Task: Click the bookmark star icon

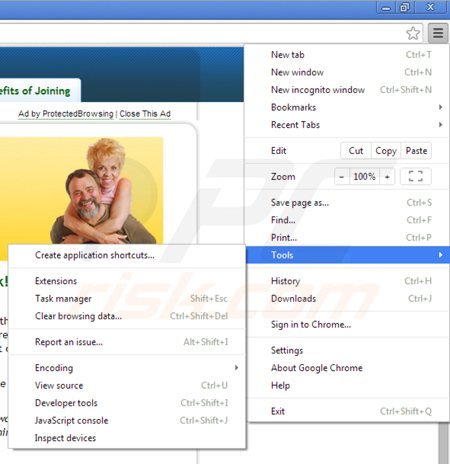Action: click(413, 33)
